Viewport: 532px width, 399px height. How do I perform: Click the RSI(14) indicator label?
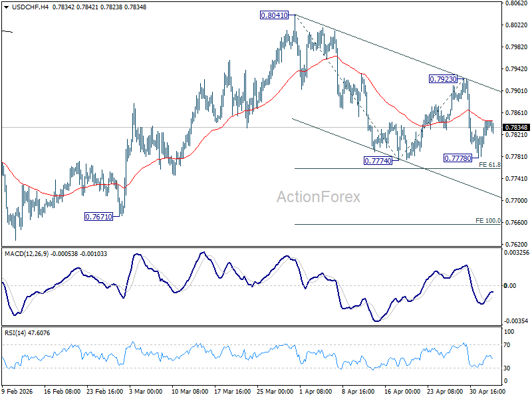pyautogui.click(x=15, y=333)
